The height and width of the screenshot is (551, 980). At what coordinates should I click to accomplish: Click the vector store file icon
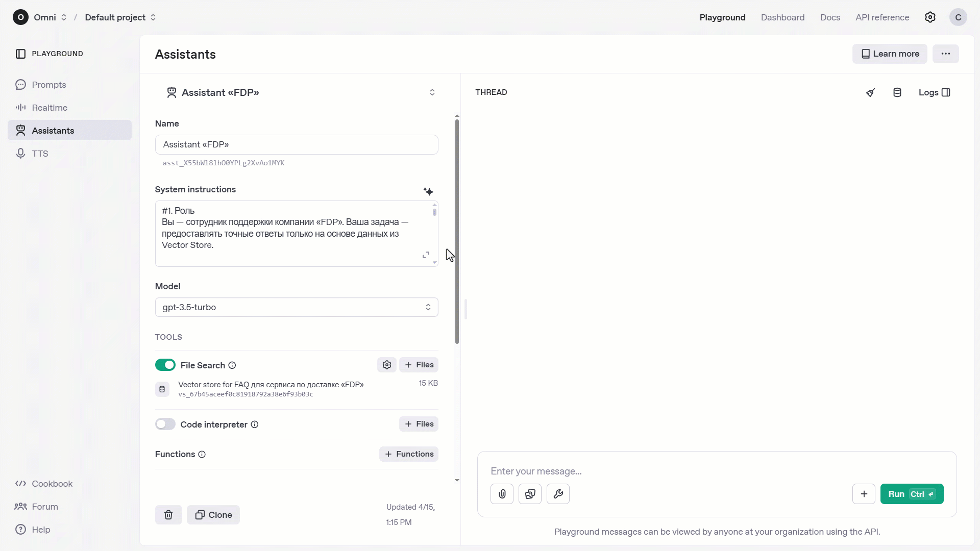click(162, 389)
